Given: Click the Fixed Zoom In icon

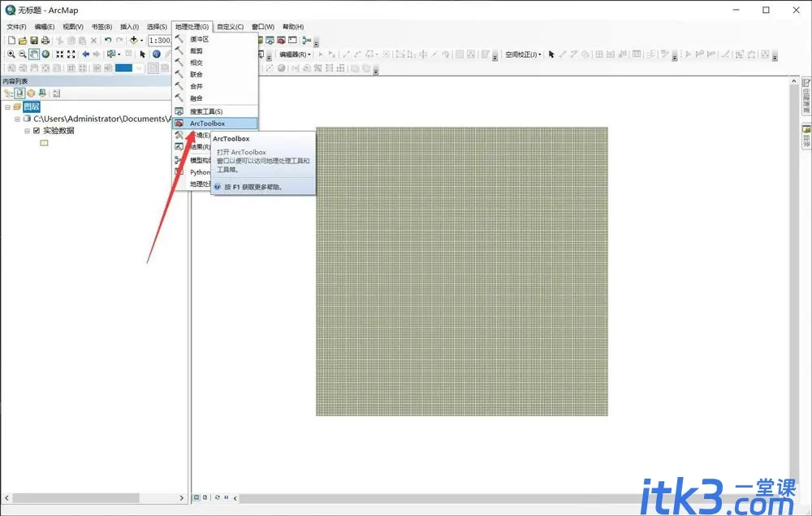Looking at the screenshot, I should point(60,54).
